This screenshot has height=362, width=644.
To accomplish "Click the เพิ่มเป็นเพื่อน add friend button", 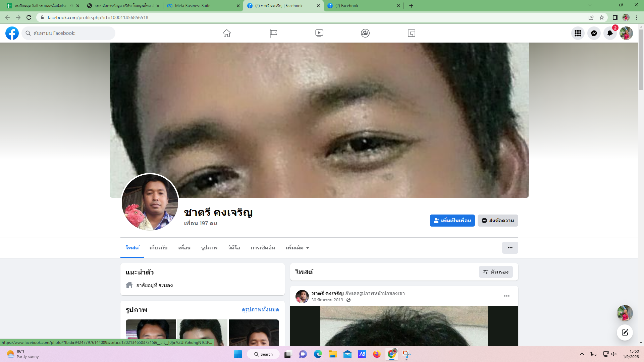I will tap(452, 221).
